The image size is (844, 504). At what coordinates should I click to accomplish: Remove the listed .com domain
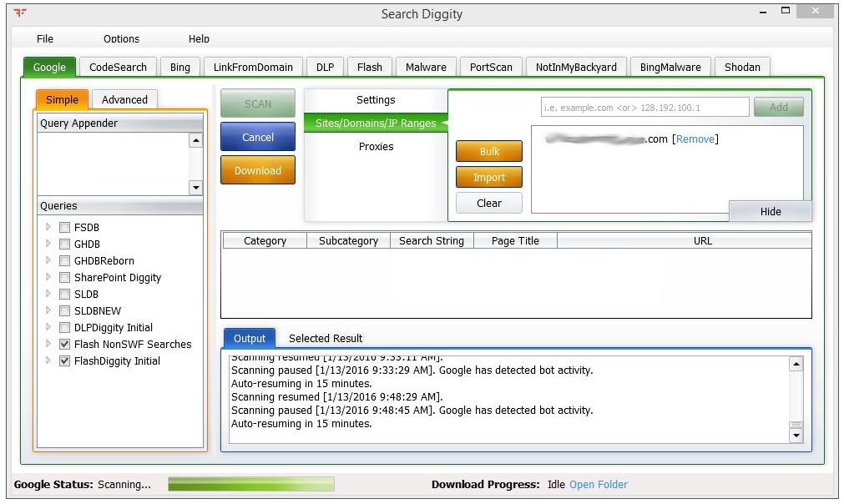pyautogui.click(x=695, y=139)
